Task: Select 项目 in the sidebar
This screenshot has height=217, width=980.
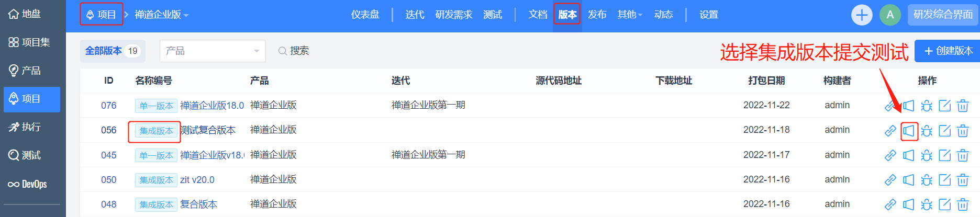Action: (31, 99)
